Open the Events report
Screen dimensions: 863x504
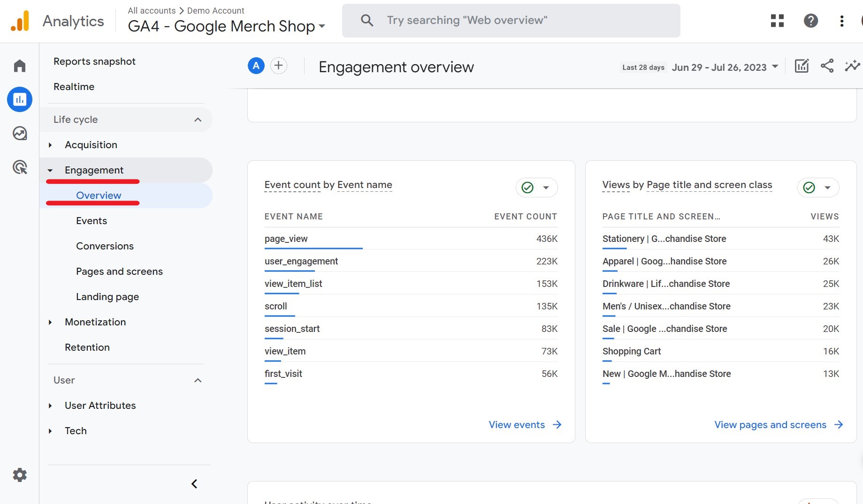click(x=92, y=221)
